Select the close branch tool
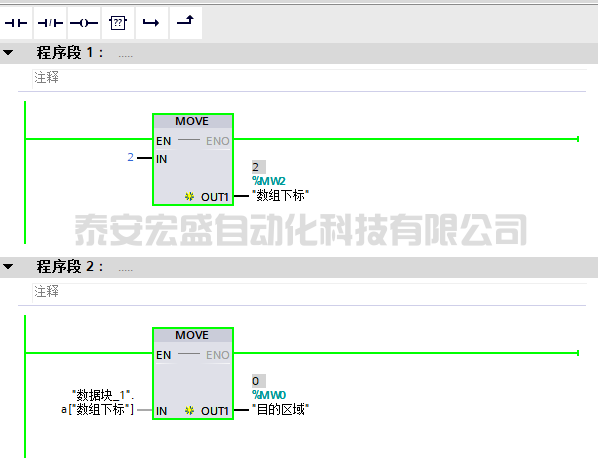 click(185, 23)
